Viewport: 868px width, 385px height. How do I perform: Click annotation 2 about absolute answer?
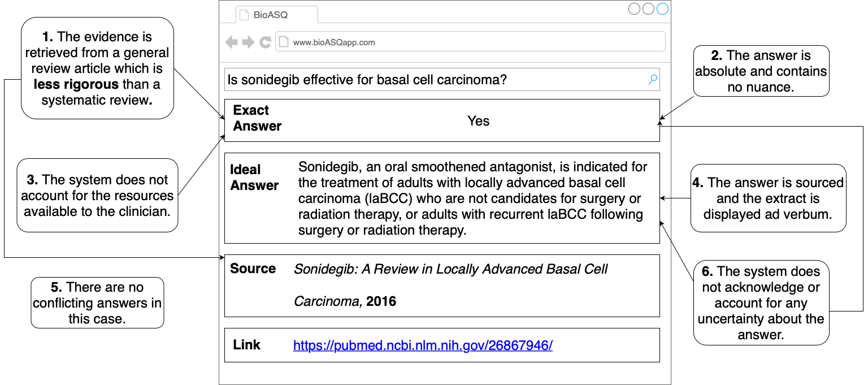[x=761, y=71]
